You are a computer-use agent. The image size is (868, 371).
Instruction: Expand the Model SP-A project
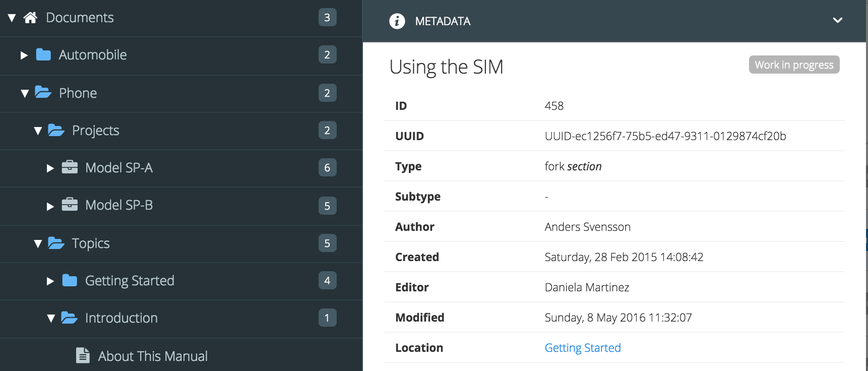click(50, 168)
